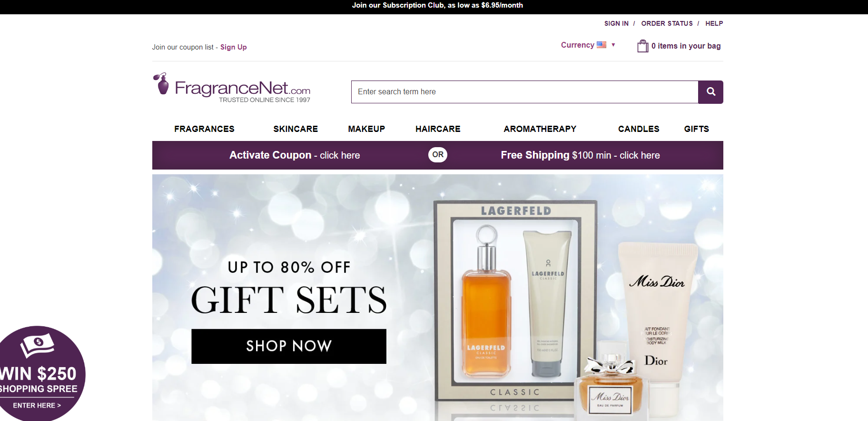The width and height of the screenshot is (868, 421).
Task: Open the Haircare menu
Action: pyautogui.click(x=438, y=129)
